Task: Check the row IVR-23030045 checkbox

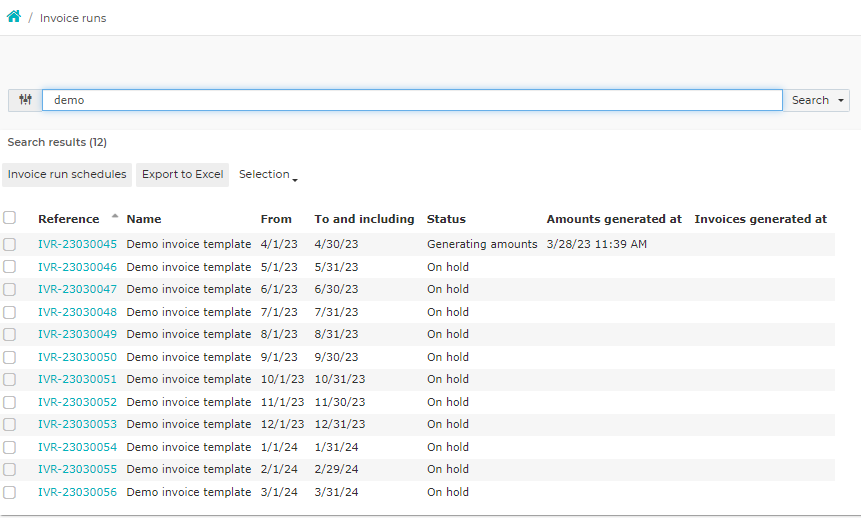Action: pos(9,244)
